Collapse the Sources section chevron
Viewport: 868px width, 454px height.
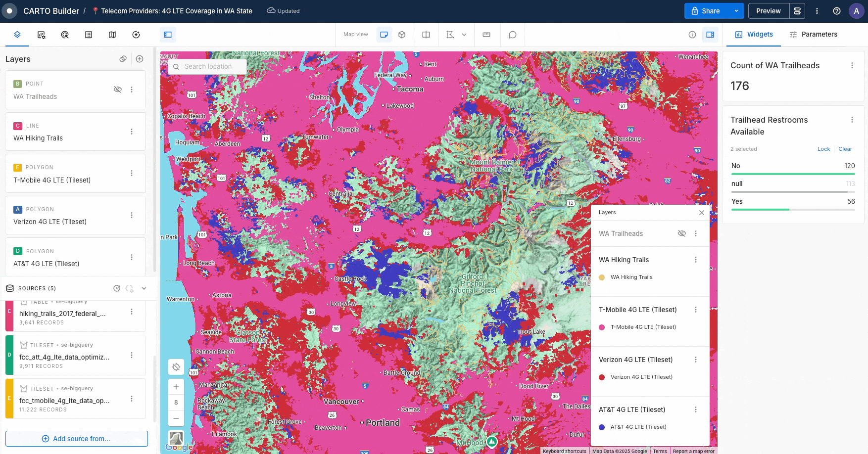pyautogui.click(x=144, y=288)
